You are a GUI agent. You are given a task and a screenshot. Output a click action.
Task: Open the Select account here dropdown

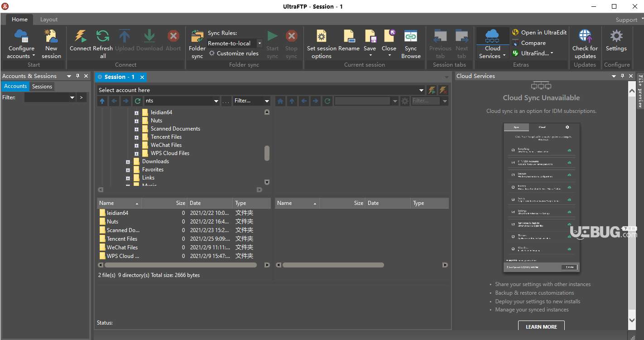coord(421,90)
